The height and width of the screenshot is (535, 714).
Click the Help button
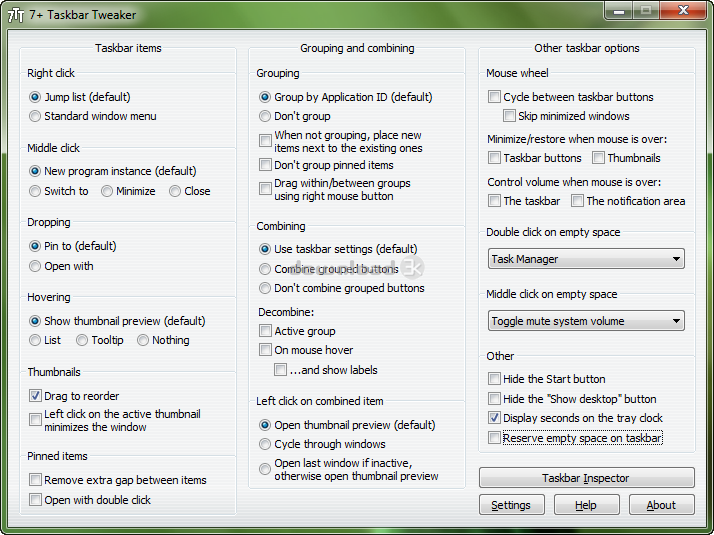pyautogui.click(x=586, y=505)
